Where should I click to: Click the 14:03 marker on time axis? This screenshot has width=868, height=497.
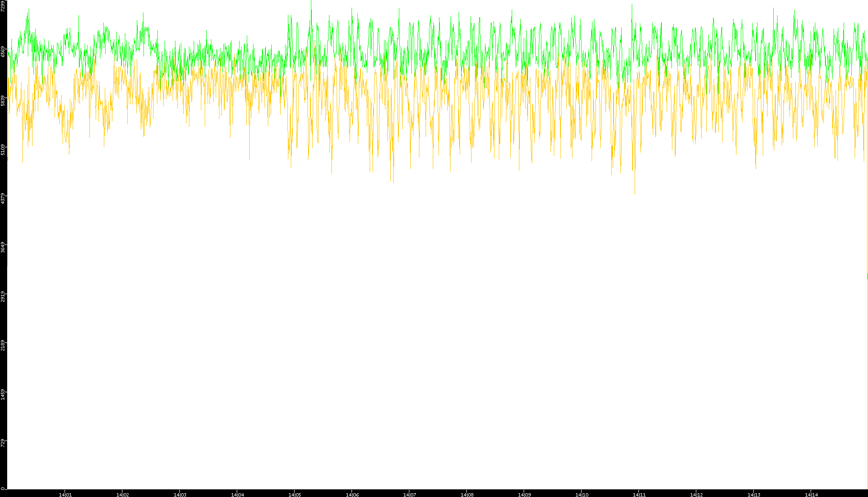[x=180, y=494]
